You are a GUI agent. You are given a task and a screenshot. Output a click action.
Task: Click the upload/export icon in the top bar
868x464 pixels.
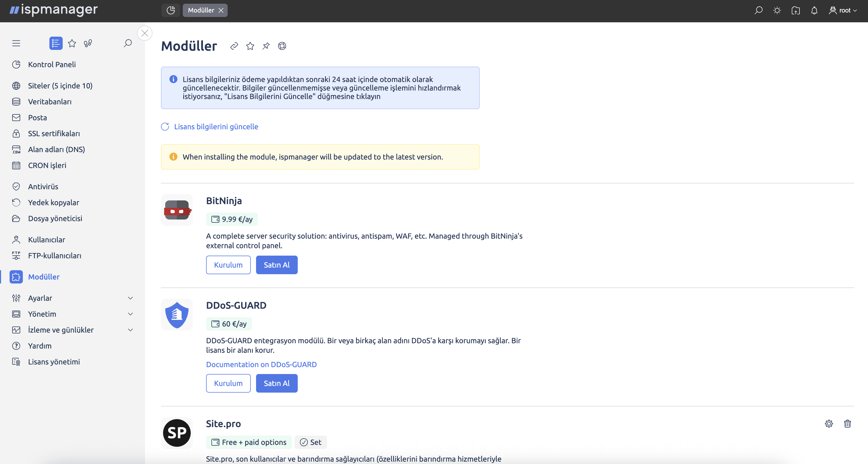(x=795, y=10)
